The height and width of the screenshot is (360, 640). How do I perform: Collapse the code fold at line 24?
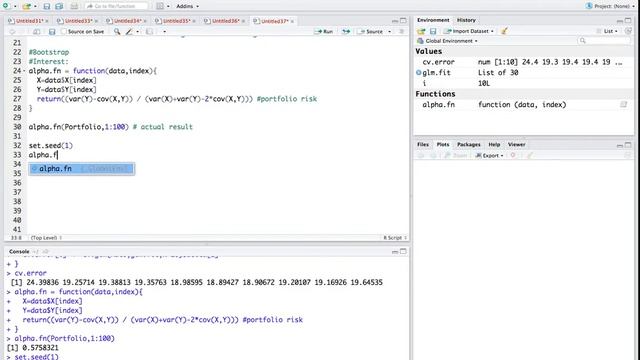pos(24,71)
